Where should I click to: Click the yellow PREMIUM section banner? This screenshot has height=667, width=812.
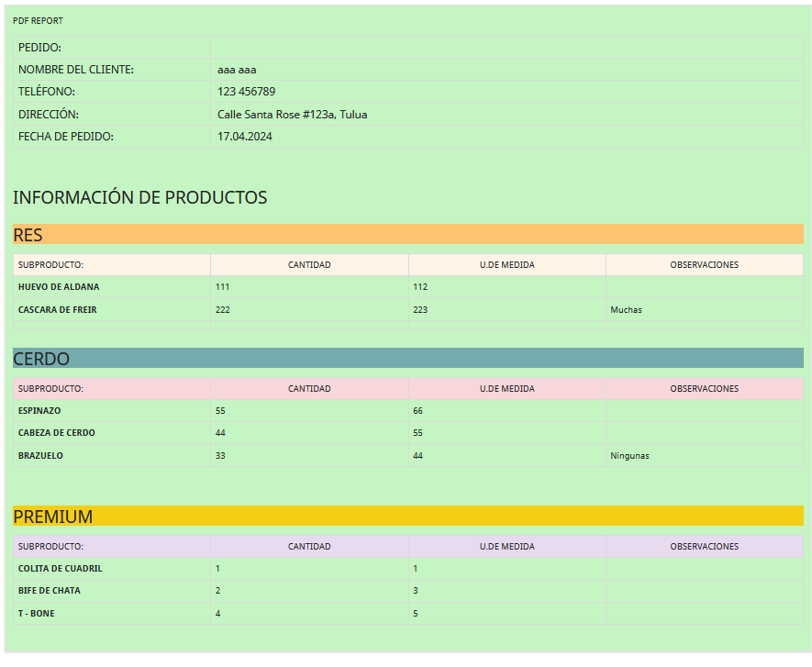click(407, 517)
